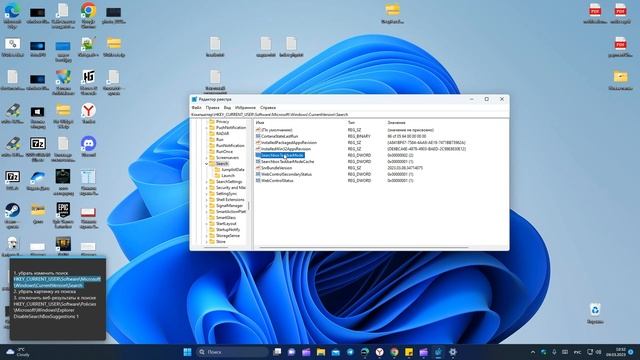Select the JumplistData subkey
The image size is (640, 360).
pos(233,169)
